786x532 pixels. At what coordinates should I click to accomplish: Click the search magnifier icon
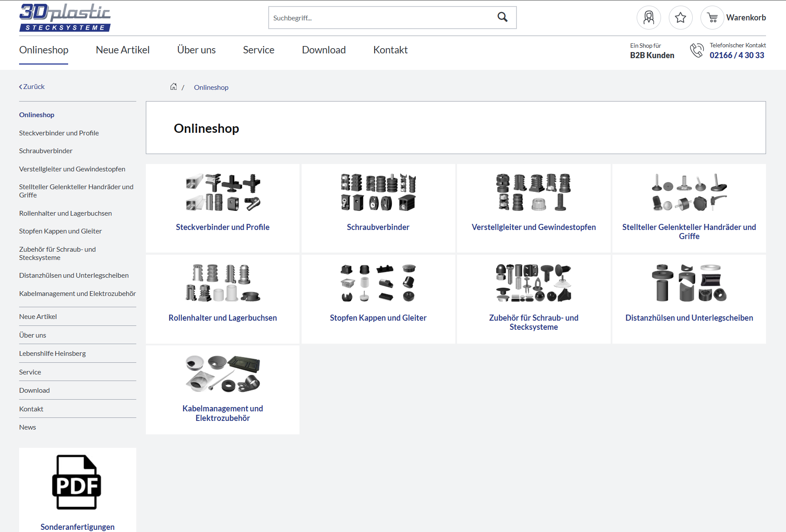(x=502, y=17)
